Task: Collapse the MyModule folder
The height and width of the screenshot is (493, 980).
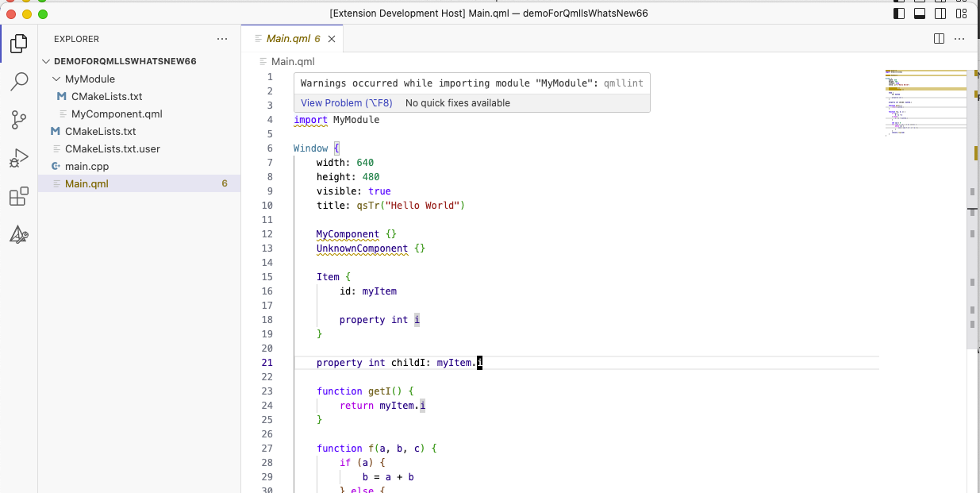Action: pyautogui.click(x=56, y=79)
